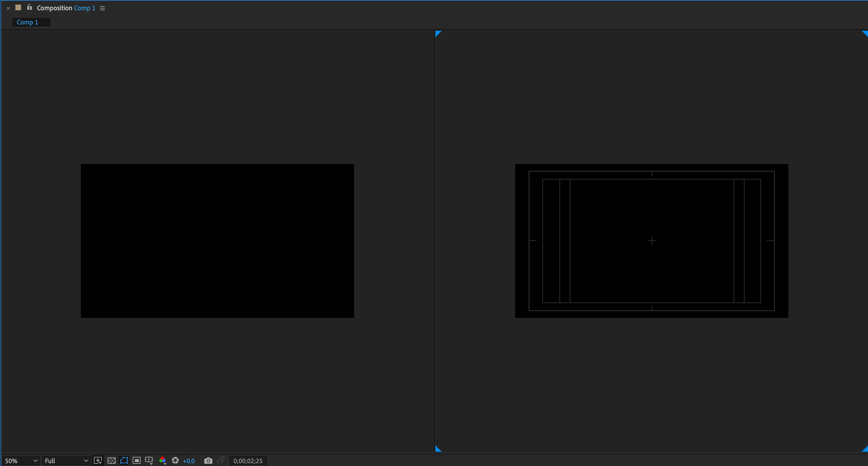Click the reset exposure aperture icon
Viewport: 868px width, 466px height.
click(x=175, y=461)
